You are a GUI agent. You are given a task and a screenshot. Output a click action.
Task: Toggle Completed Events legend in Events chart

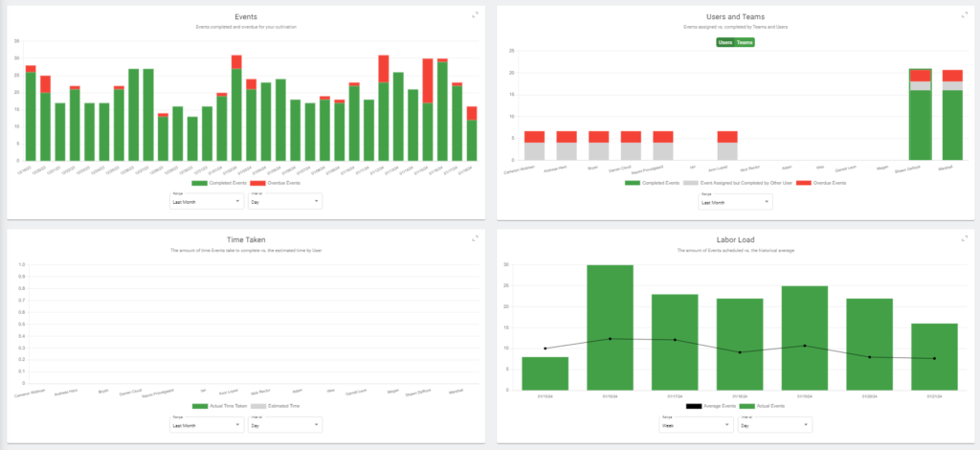point(218,183)
